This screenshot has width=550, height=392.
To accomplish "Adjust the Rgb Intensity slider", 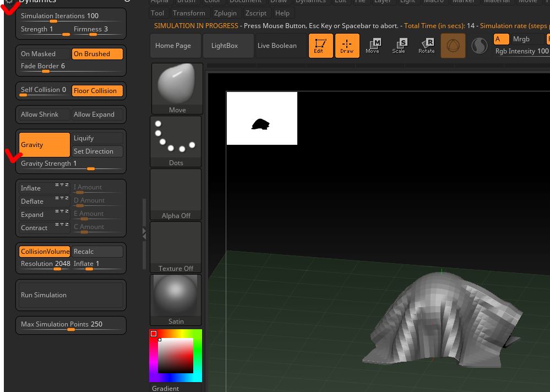I will tap(521, 51).
